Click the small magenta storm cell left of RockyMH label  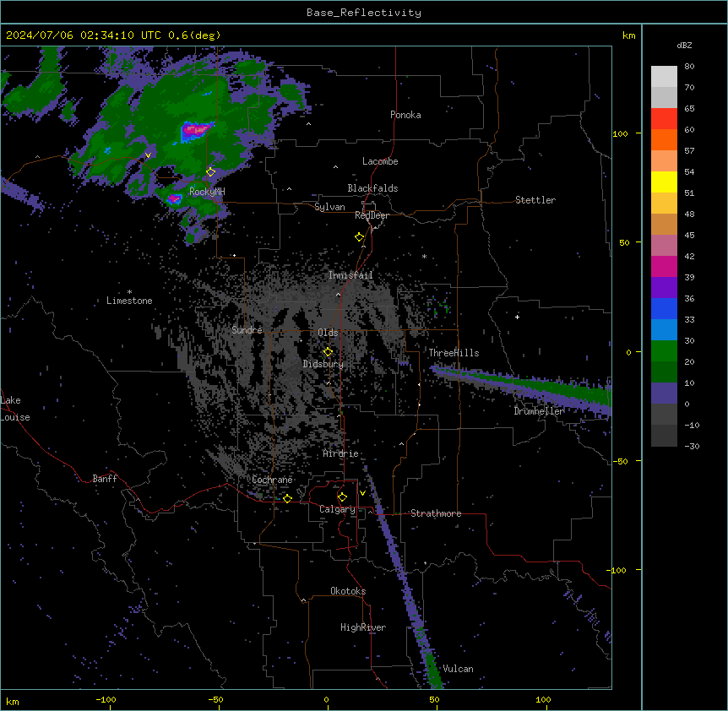(174, 199)
